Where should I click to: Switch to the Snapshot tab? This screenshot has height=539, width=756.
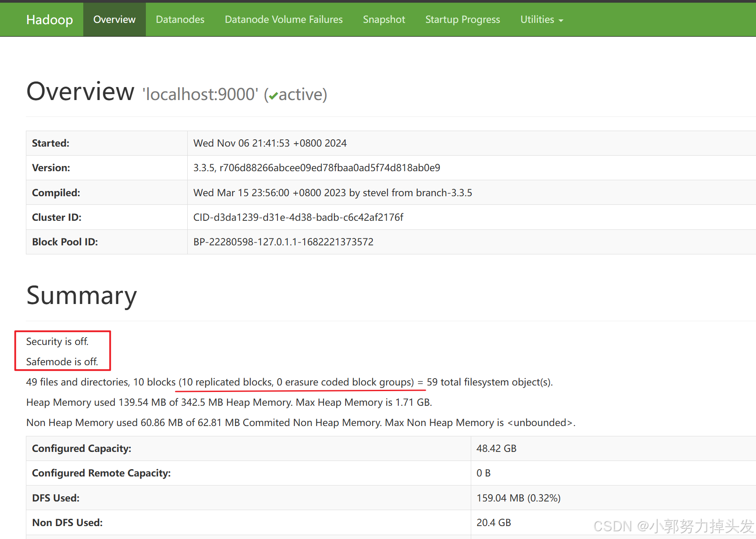coord(384,19)
